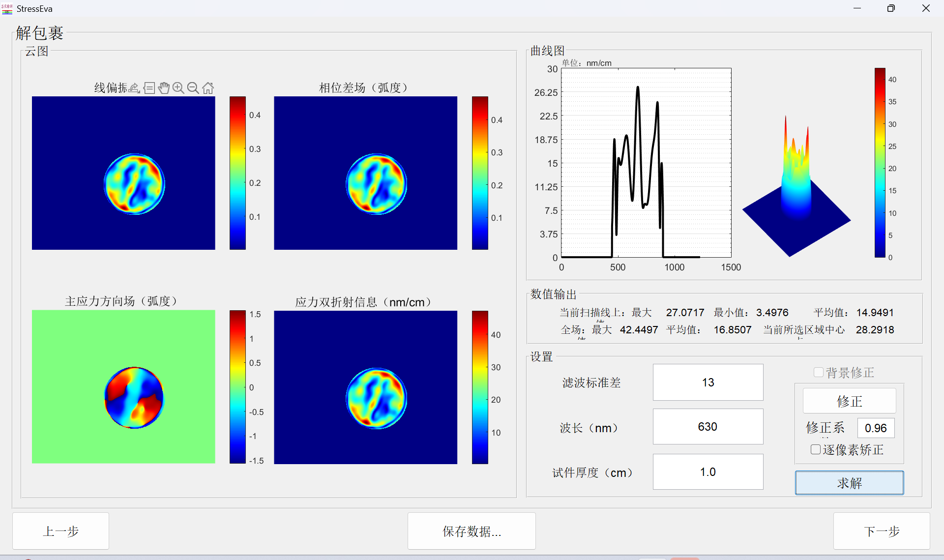944x560 pixels.
Task: Click the 滤波标准差 input field
Action: pos(708,382)
